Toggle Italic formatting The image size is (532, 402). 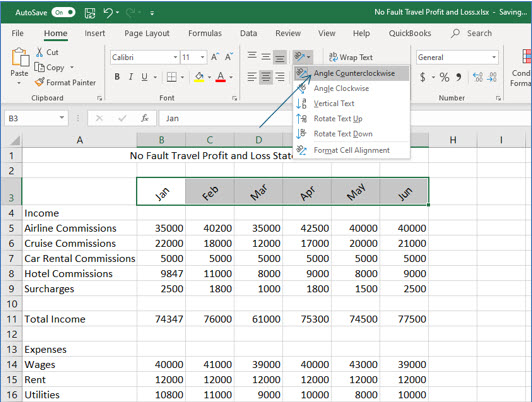tap(131, 77)
